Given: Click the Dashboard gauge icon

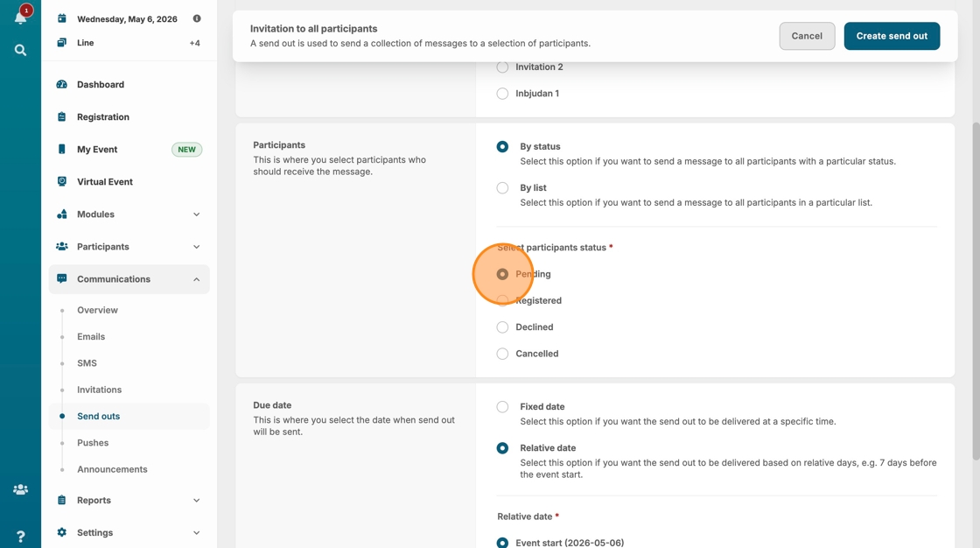Looking at the screenshot, I should point(62,85).
